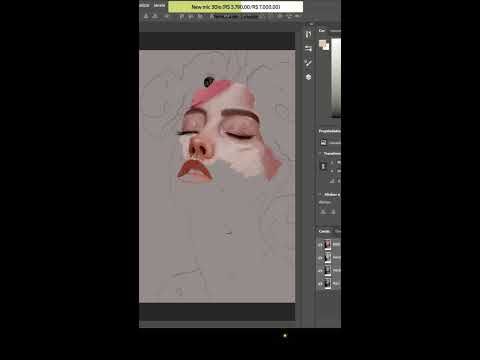Switch to the Canais tab beside Camadas
The width and height of the screenshot is (480, 360).
[x=337, y=231]
